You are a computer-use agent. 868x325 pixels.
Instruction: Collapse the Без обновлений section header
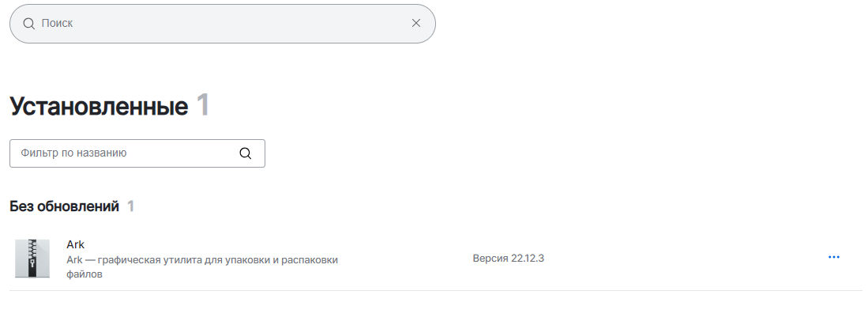[64, 206]
